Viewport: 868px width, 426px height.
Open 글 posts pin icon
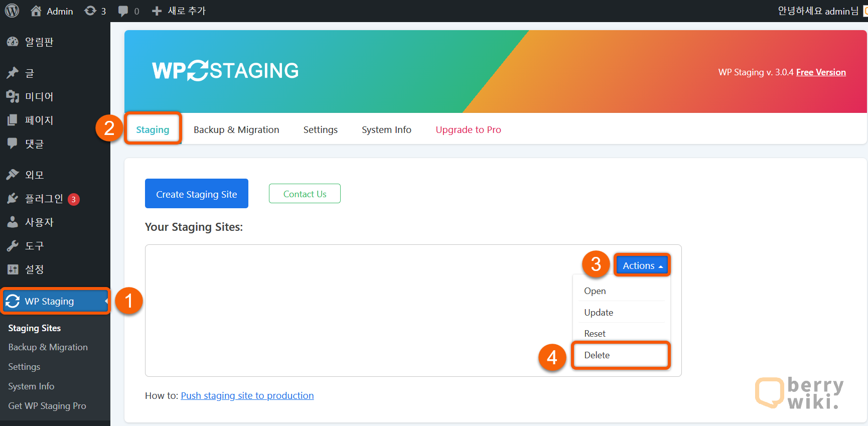(13, 73)
